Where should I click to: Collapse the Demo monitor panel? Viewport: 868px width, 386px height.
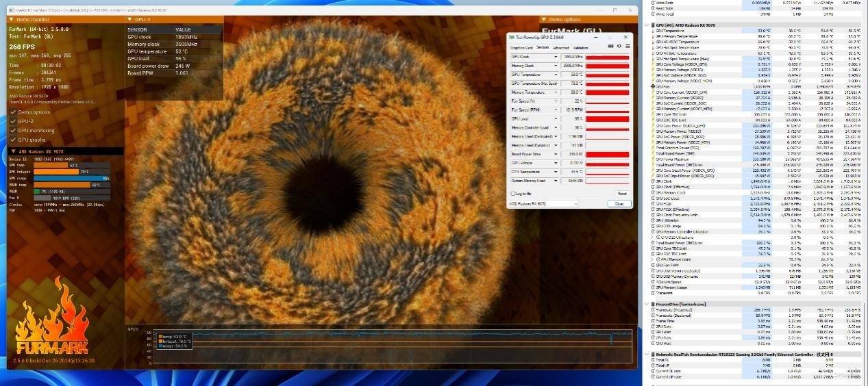coord(12,20)
